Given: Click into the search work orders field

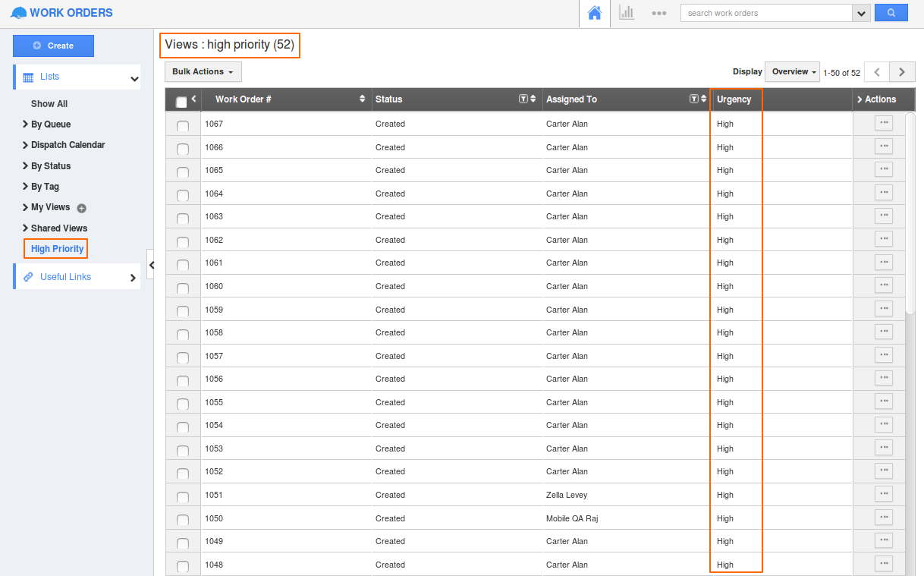Looking at the screenshot, I should (766, 13).
